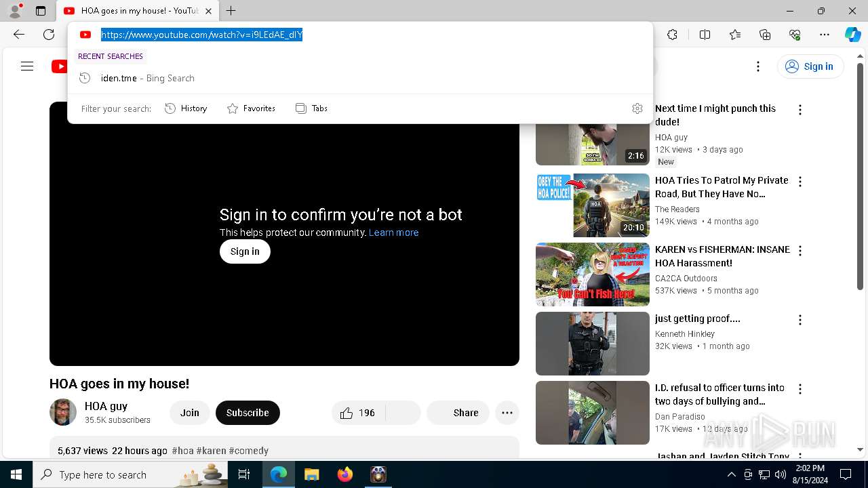Open options for 'I.D. refusal to officer' video

(x=800, y=389)
